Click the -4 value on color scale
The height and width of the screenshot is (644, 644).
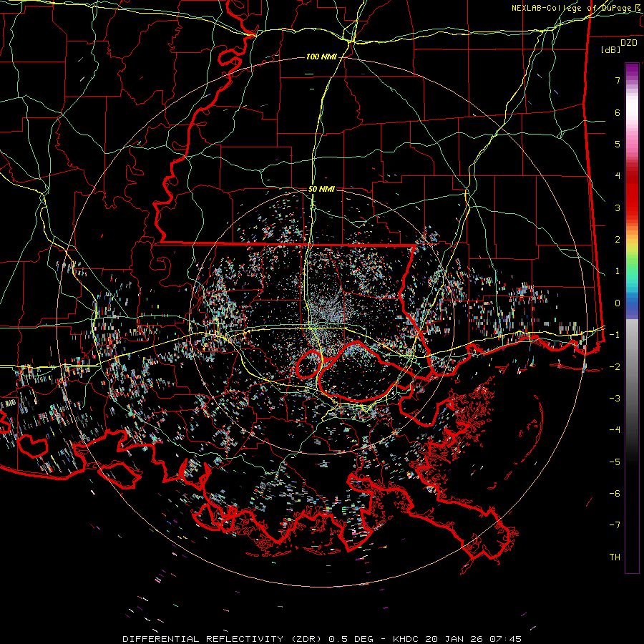click(615, 430)
